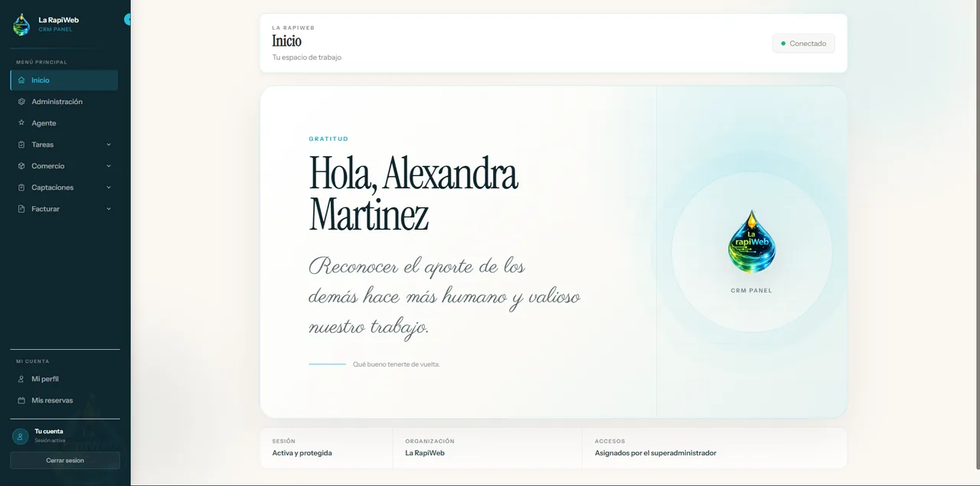
Task: Click the Inicio home icon
Action: 21,80
